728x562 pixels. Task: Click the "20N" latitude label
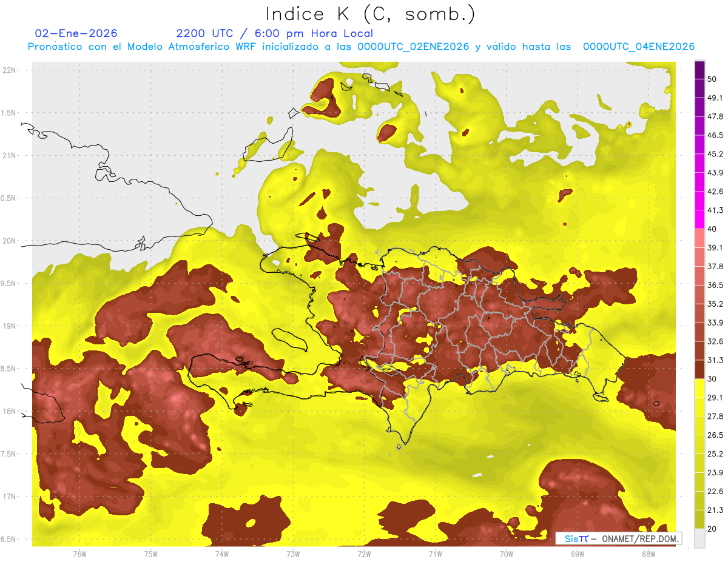pos(10,241)
